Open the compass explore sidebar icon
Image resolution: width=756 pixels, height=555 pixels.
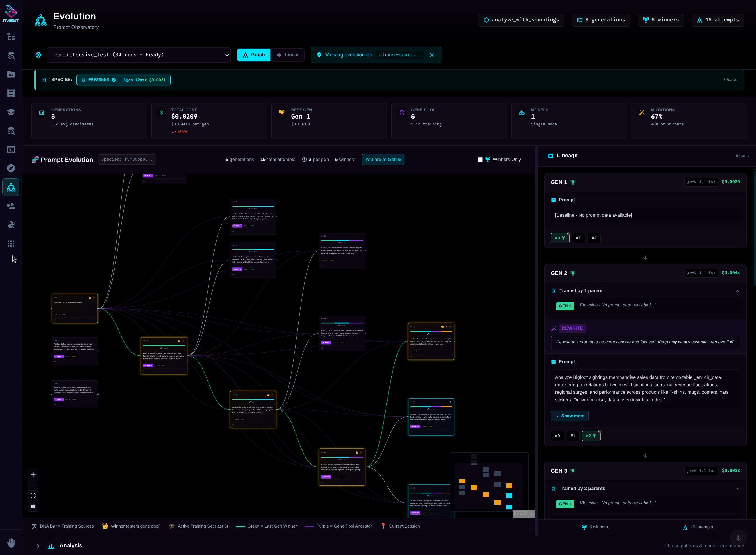pyautogui.click(x=11, y=168)
